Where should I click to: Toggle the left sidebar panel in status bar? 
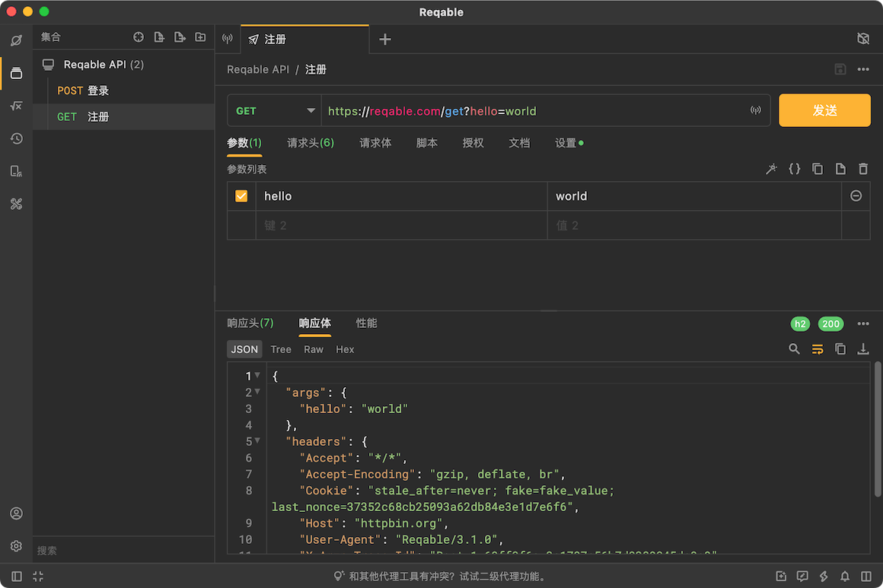tap(16, 576)
